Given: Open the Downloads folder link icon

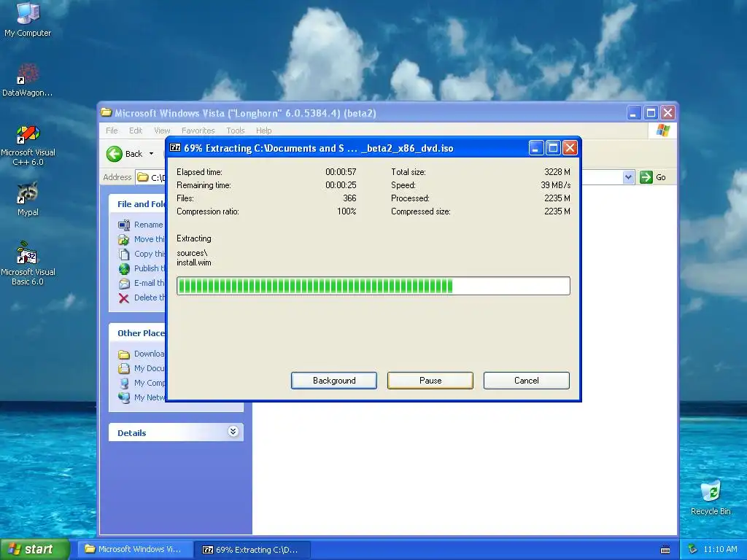Looking at the screenshot, I should 124,354.
